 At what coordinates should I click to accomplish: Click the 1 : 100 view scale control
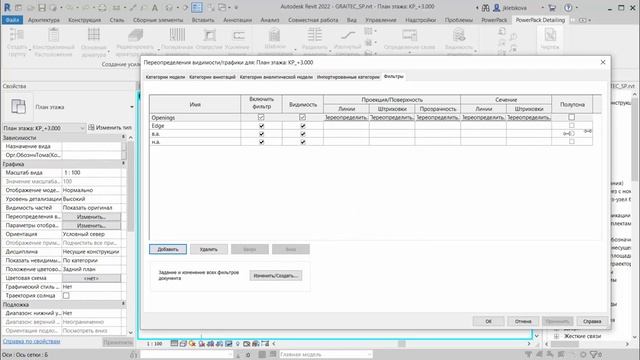[154, 344]
